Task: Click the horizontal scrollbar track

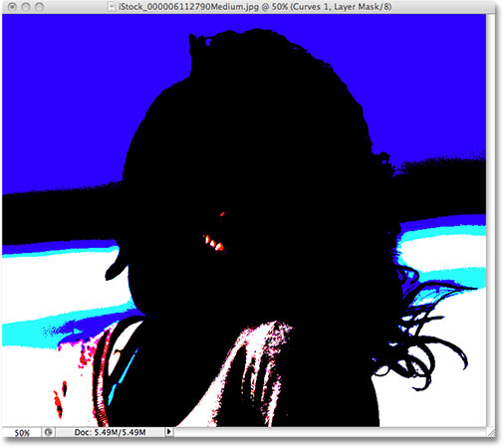Action: coord(330,432)
